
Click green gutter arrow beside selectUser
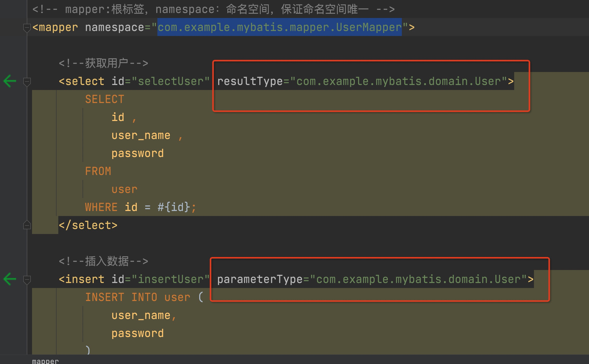10,81
